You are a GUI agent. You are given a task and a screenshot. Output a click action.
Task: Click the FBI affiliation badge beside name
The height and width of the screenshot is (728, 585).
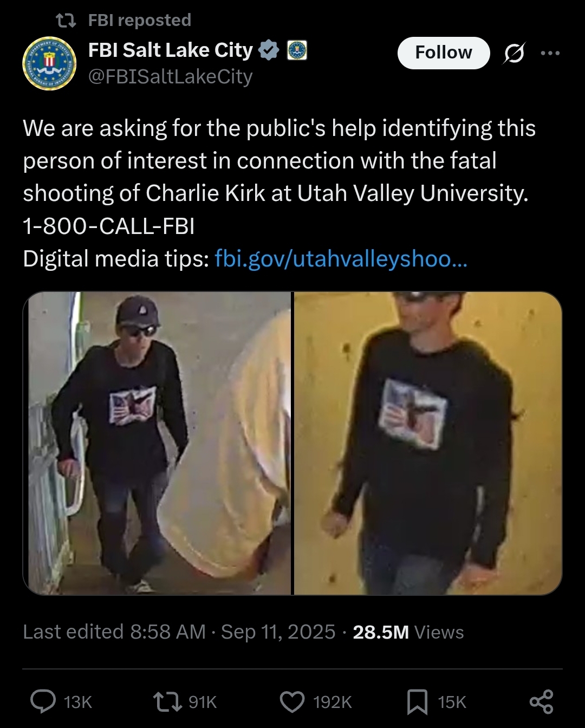pyautogui.click(x=296, y=50)
